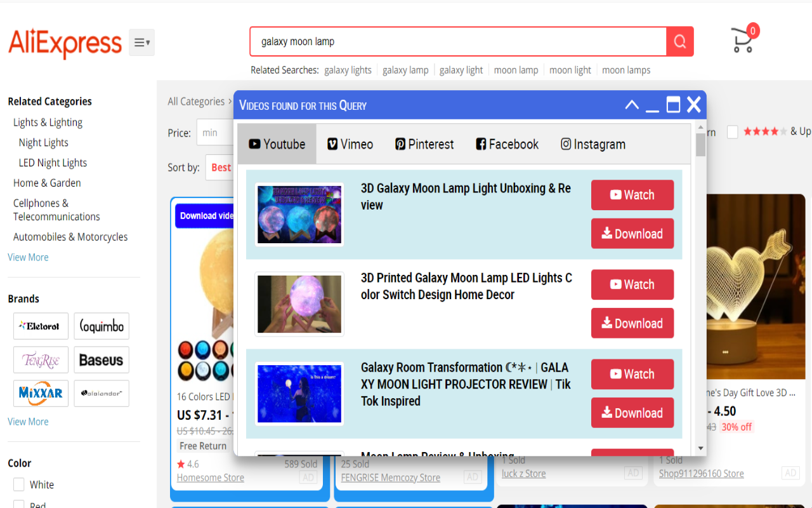Select the TENGRISE brand logo
This screenshot has width=812, height=508.
pos(41,359)
